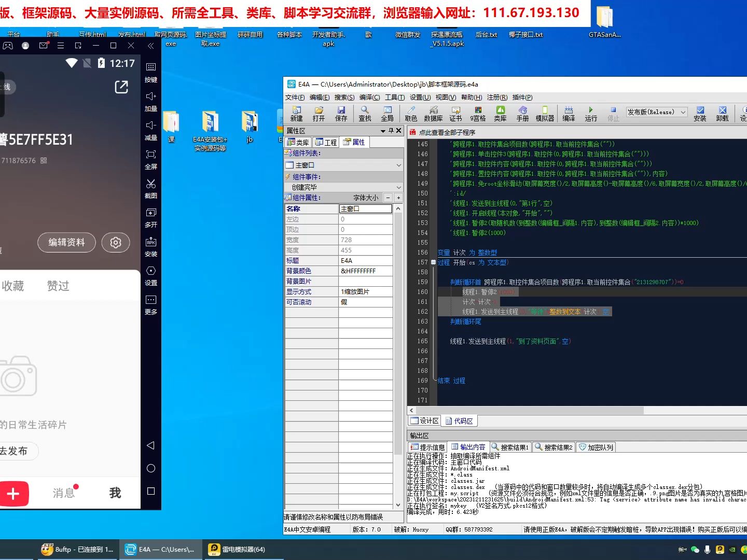Open the 手册 manual icon
This screenshot has width=747, height=560.
522,113
